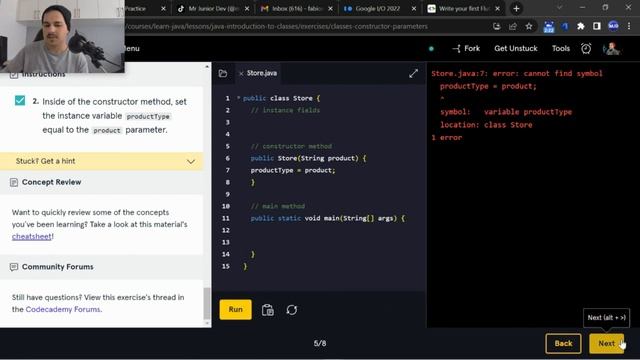The width and height of the screenshot is (640, 360).
Task: Click the exercise progress 5/8 indicator
Action: [x=320, y=343]
